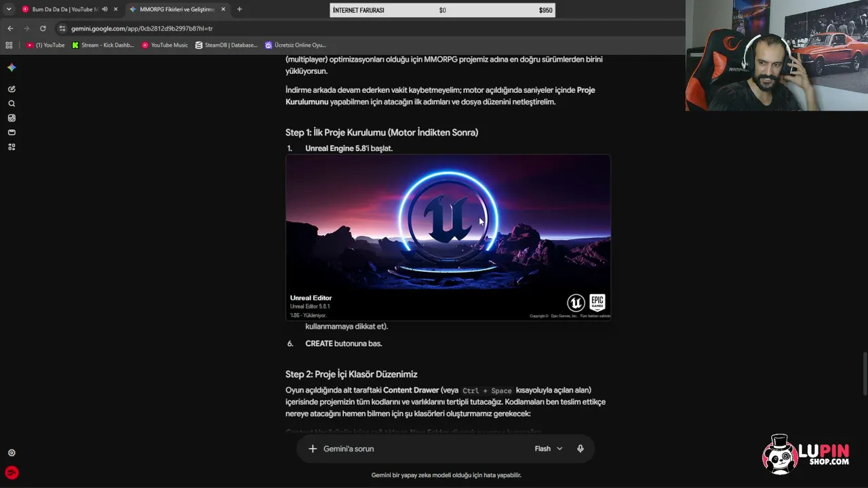This screenshot has height=488, width=868.
Task: Open a new browser tab
Action: point(239,9)
